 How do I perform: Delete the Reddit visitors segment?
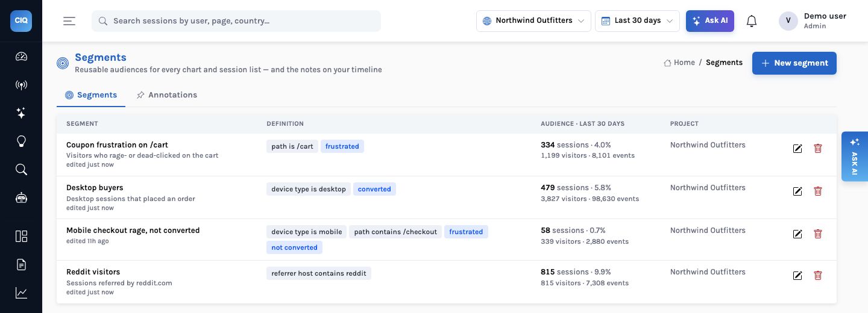click(x=818, y=275)
